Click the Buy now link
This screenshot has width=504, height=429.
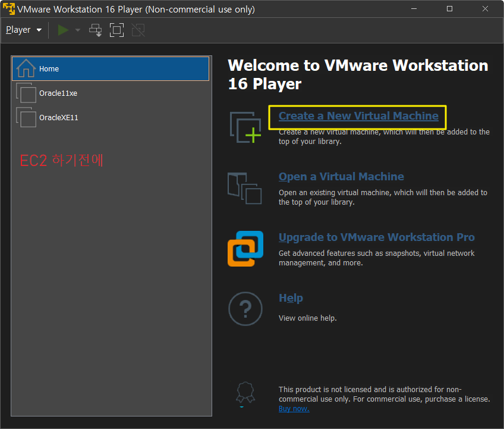coord(294,409)
